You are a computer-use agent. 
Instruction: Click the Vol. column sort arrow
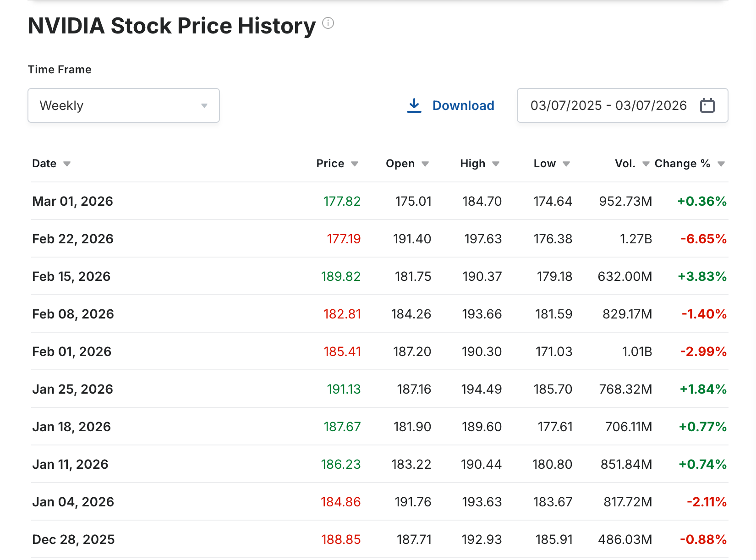646,164
